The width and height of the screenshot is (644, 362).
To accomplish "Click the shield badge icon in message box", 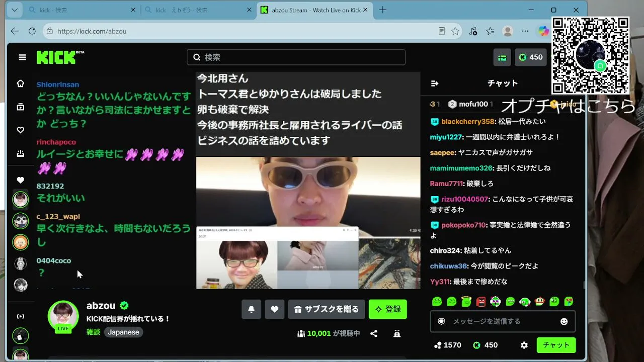I will (441, 321).
